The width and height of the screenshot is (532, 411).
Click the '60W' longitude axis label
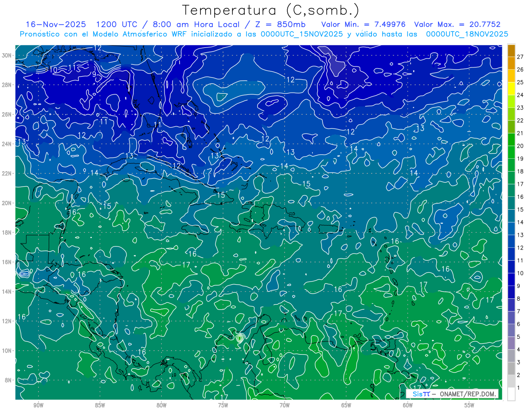point(408,405)
